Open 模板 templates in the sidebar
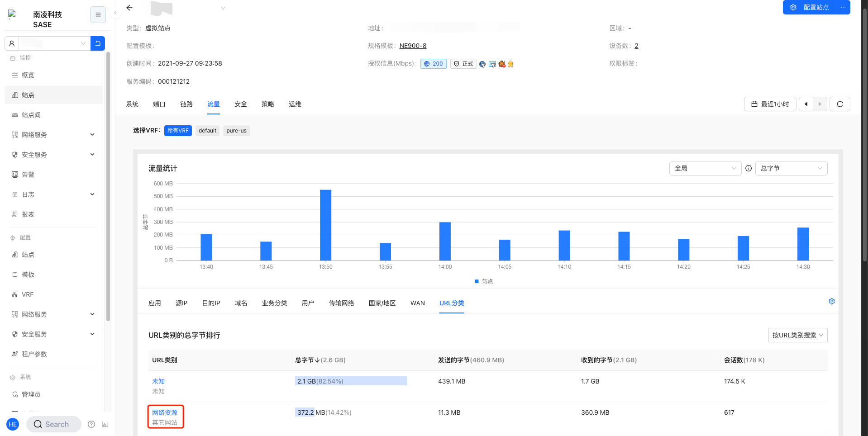 [53, 275]
